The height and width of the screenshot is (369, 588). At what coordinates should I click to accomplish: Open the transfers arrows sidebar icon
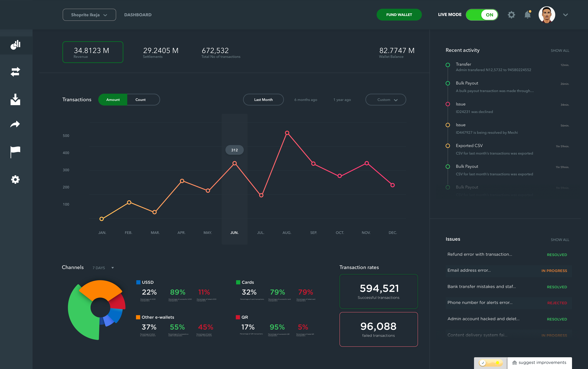(15, 72)
